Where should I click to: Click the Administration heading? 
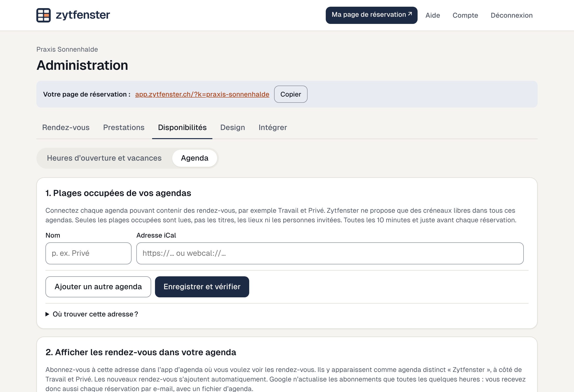[x=82, y=65]
